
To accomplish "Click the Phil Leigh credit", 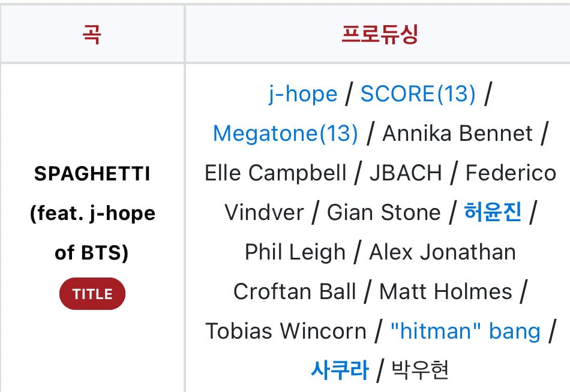I will 295,252.
